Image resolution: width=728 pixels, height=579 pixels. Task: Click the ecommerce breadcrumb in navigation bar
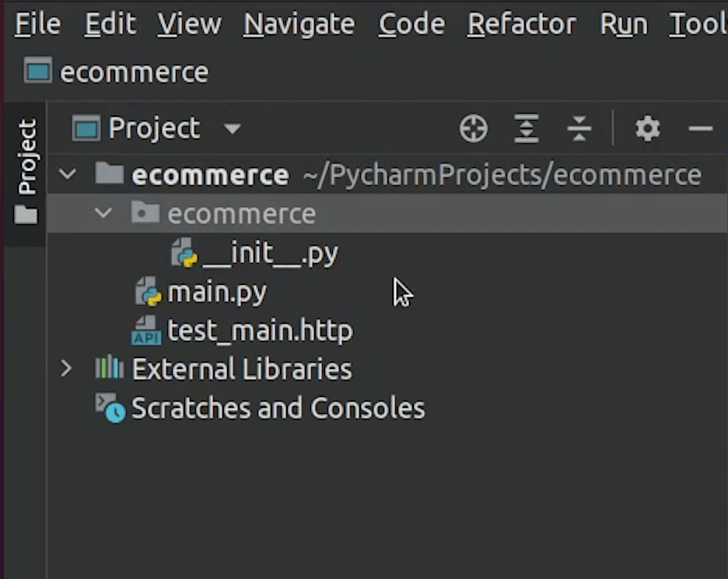[134, 72]
